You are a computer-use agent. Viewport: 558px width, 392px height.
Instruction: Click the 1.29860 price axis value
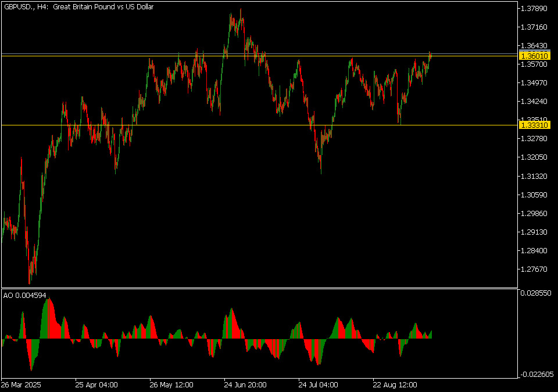click(534, 214)
